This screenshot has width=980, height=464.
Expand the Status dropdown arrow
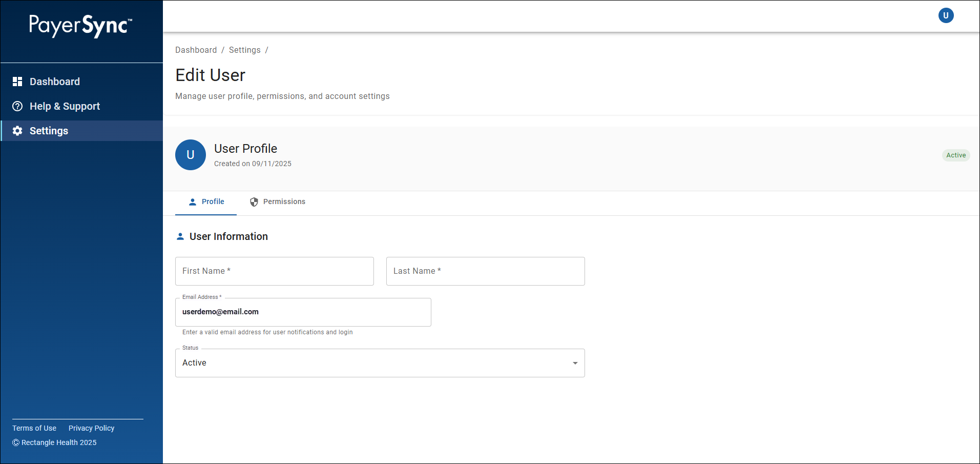574,362
